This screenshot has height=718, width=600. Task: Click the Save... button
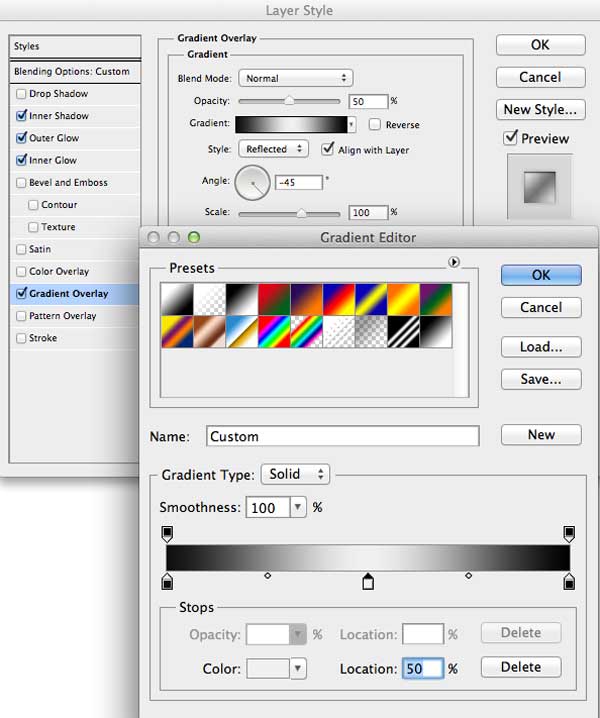tap(541, 379)
